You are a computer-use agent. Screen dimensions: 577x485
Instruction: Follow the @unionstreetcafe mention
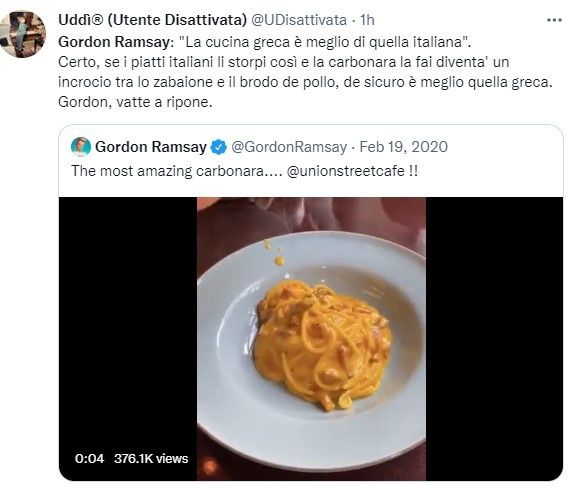(346, 171)
